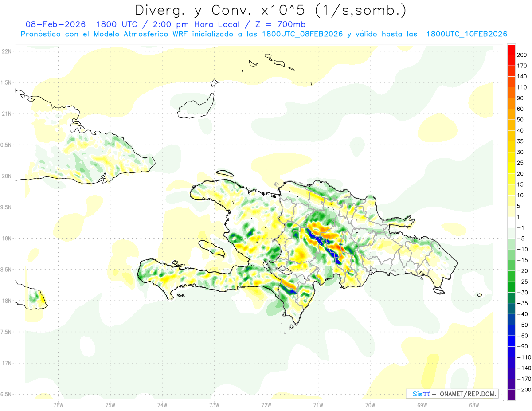The height and width of the screenshot is (411, 532).
Task: Click the '72W' longitude label
Action: (266, 405)
